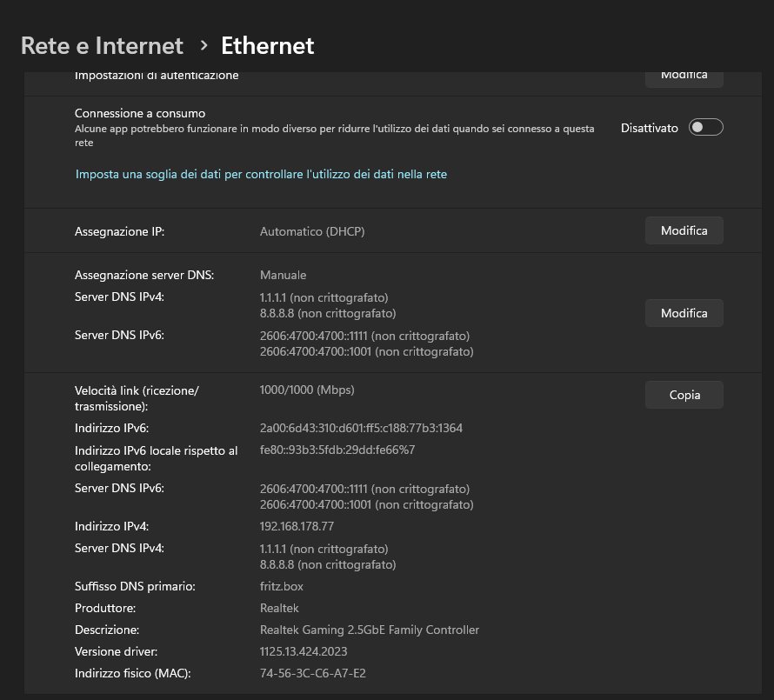
Task: Click Modifica for Impostazioni di autenticazione
Action: pos(684,78)
